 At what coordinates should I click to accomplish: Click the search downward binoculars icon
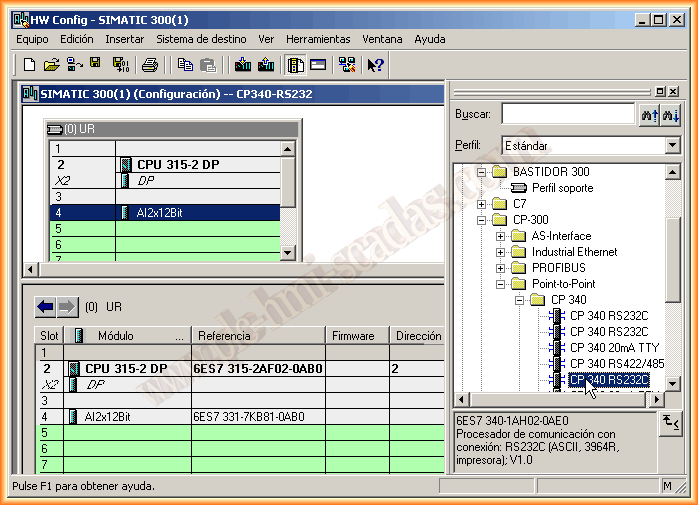point(671,115)
